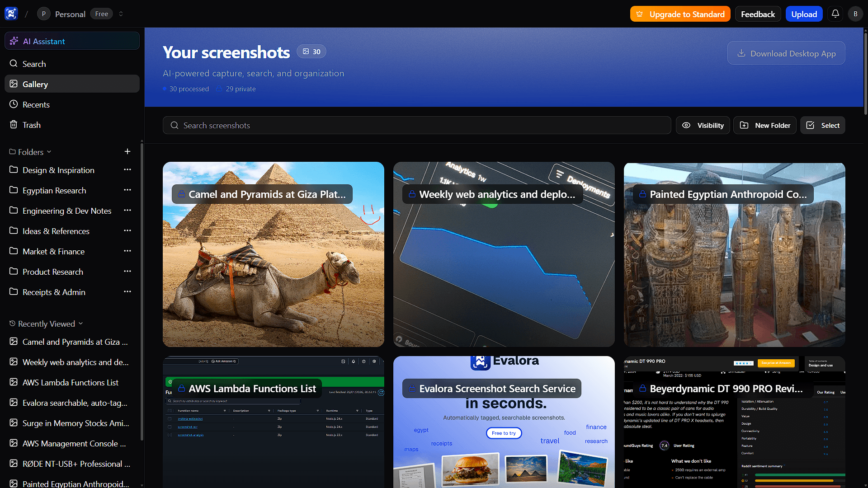The width and height of the screenshot is (868, 488).
Task: Open the Trash
Action: click(x=31, y=125)
